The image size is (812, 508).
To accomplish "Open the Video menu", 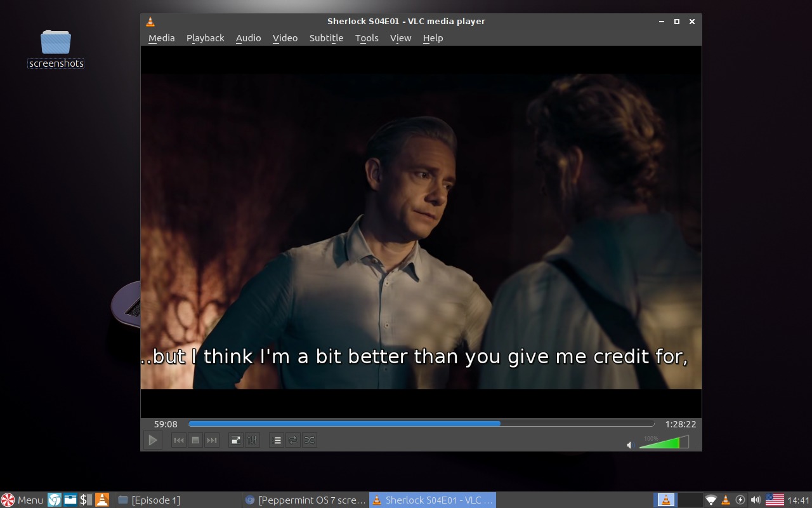I will tap(285, 38).
